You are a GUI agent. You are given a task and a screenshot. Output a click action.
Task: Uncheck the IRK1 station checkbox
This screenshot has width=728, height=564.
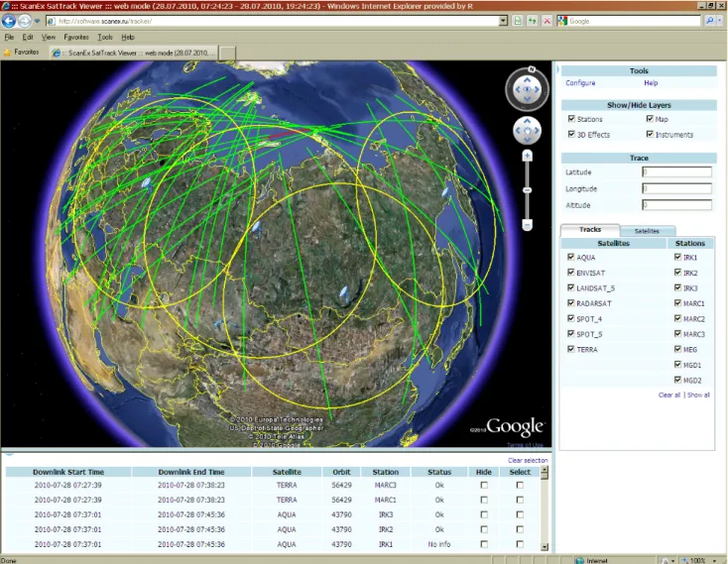click(677, 257)
